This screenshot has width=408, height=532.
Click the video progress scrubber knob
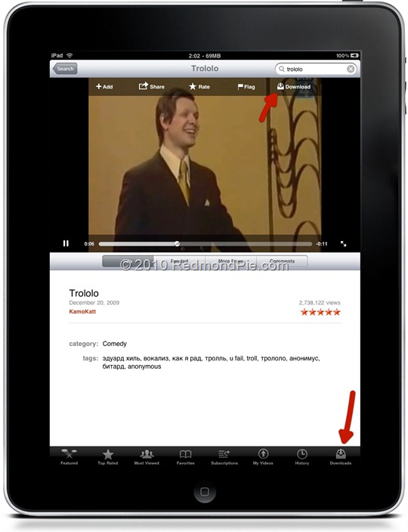pos(177,243)
